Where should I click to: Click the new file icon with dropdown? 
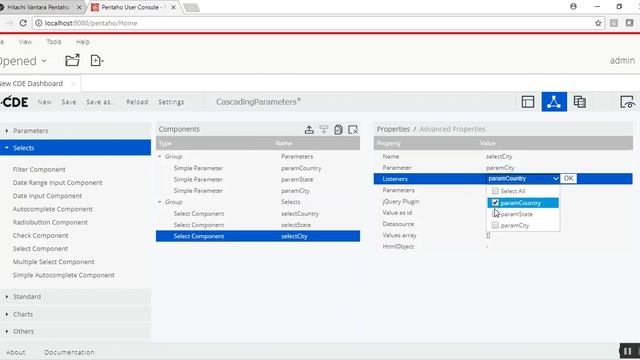coord(96,60)
